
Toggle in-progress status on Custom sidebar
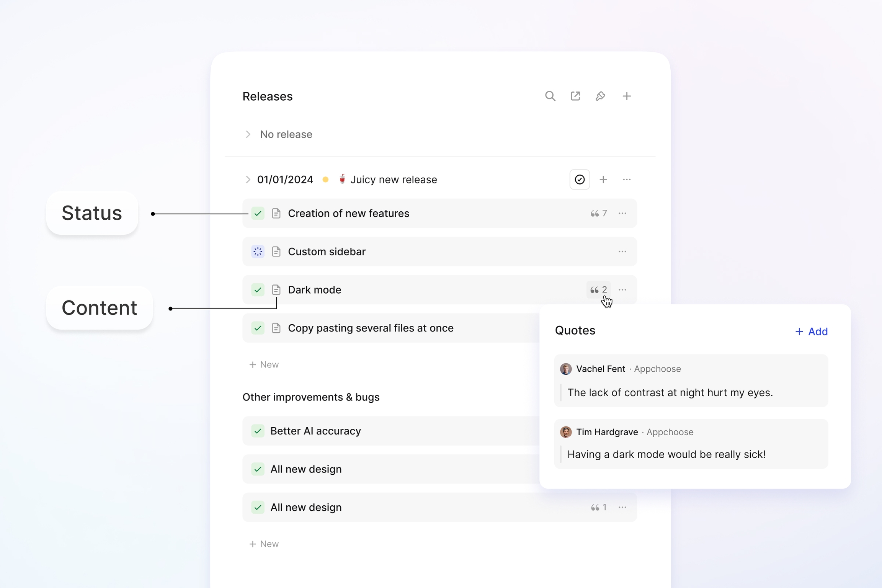coord(258,252)
